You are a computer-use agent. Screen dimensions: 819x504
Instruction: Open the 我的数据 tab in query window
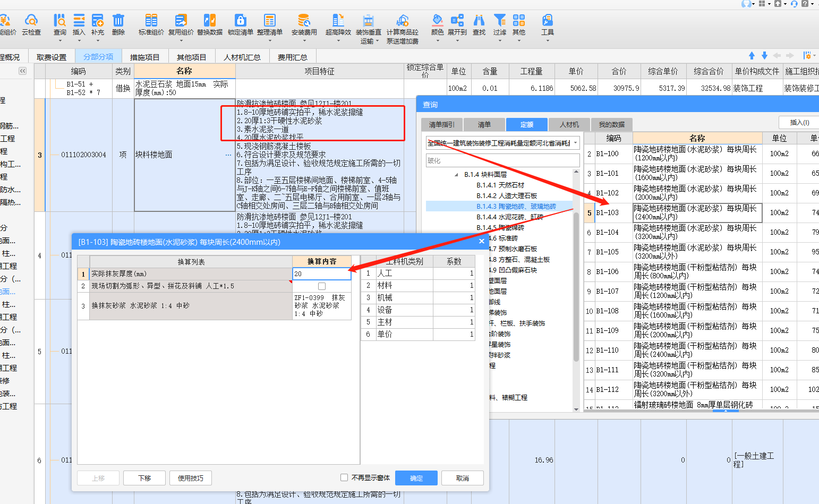(611, 124)
